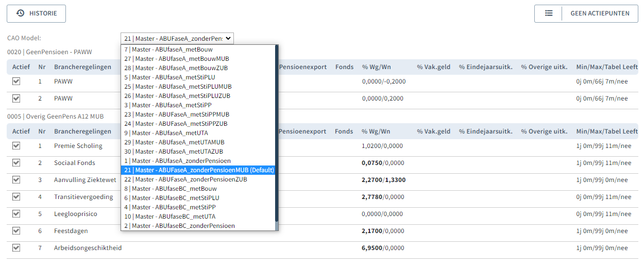
Task: Choose 22 Master - ABUFaseA_zonderPensioenZUB option
Action: pyautogui.click(x=185, y=179)
